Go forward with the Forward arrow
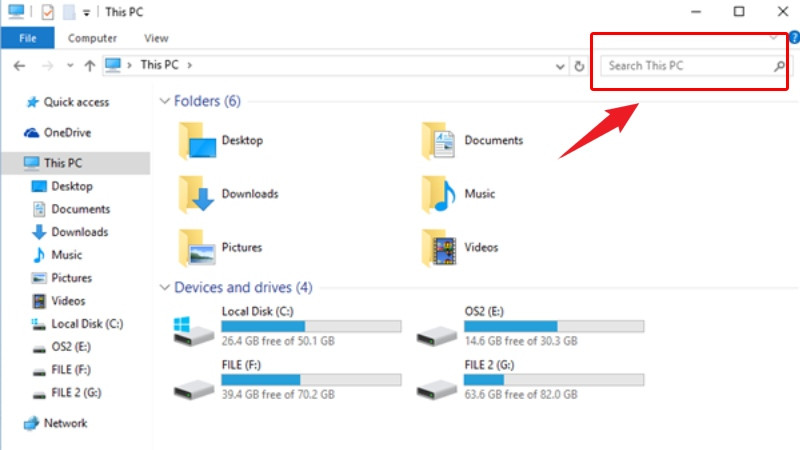Viewport: 800px width, 450px height. (x=47, y=66)
